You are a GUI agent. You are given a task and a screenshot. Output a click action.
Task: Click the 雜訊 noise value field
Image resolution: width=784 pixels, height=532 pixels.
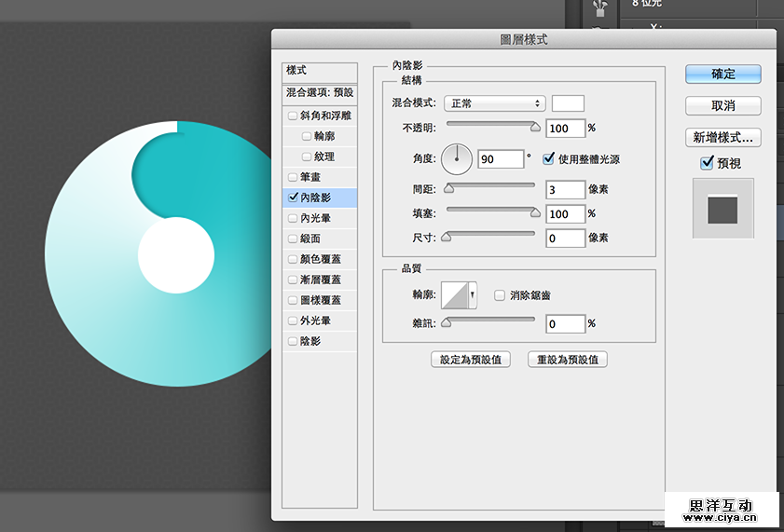(x=566, y=324)
